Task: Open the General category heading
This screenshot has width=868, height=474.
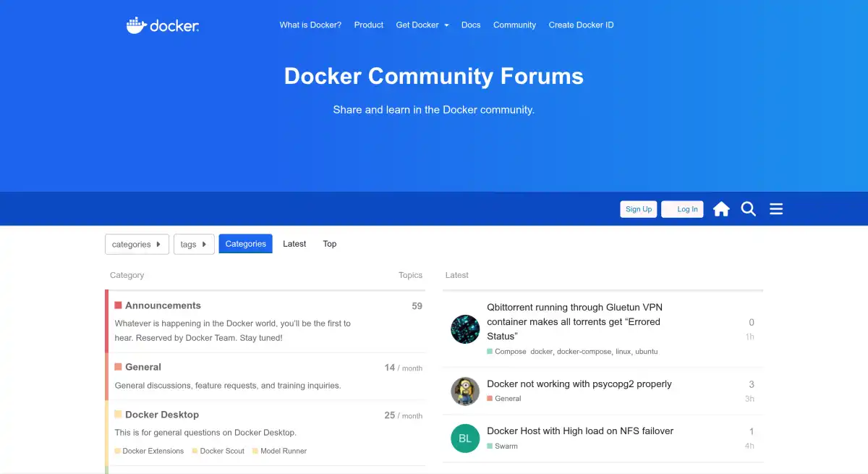Action: click(143, 367)
